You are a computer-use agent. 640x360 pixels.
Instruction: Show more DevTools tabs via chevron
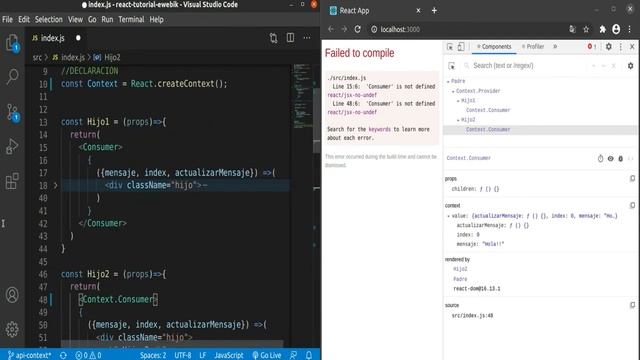555,47
